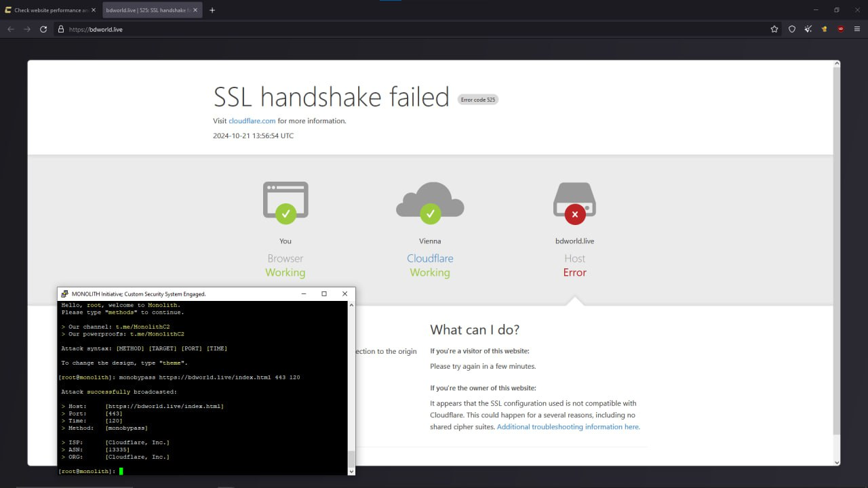
Task: Open 'Additional troubleshooting information here' link
Action: [568, 427]
